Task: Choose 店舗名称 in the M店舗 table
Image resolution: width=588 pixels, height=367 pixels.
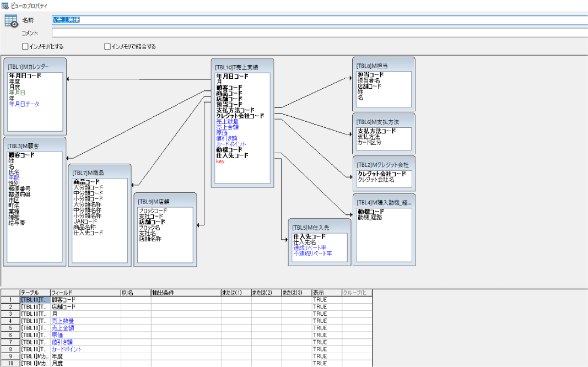Action: click(x=150, y=239)
